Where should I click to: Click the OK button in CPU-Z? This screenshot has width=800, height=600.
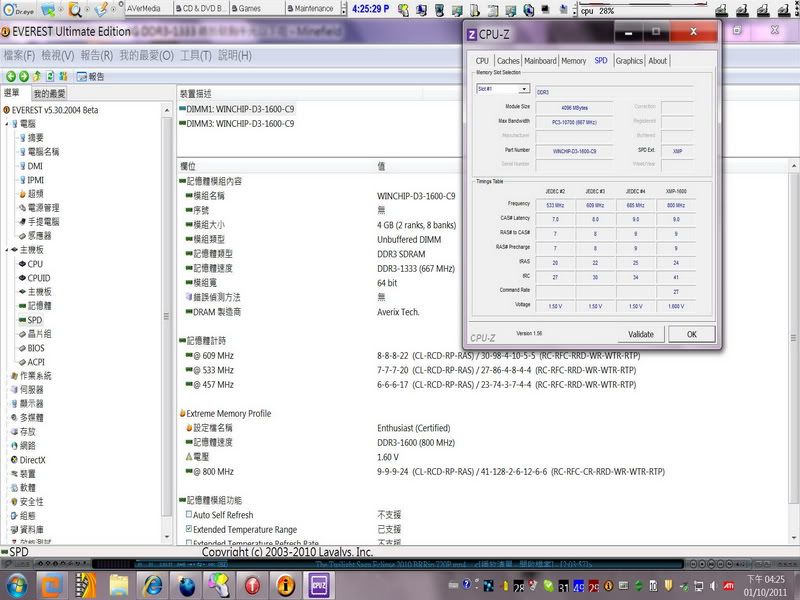691,334
